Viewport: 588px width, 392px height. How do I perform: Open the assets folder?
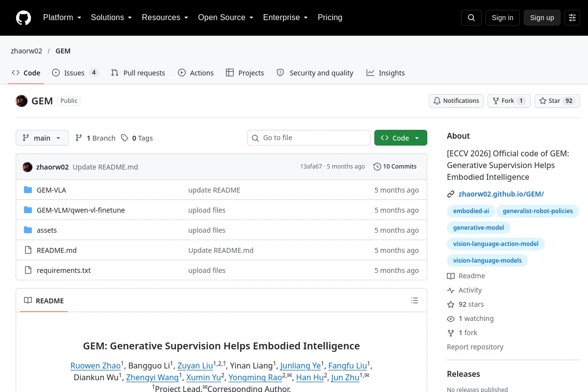(47, 230)
